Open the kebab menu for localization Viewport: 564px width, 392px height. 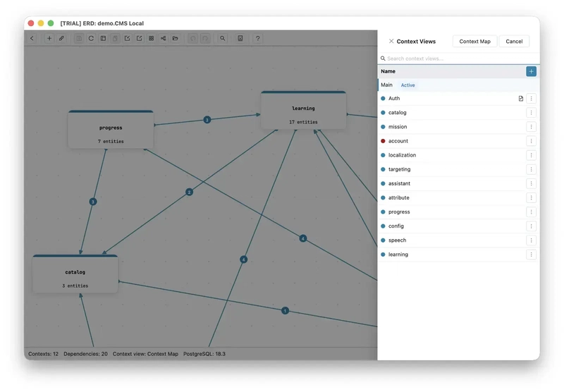pos(531,155)
